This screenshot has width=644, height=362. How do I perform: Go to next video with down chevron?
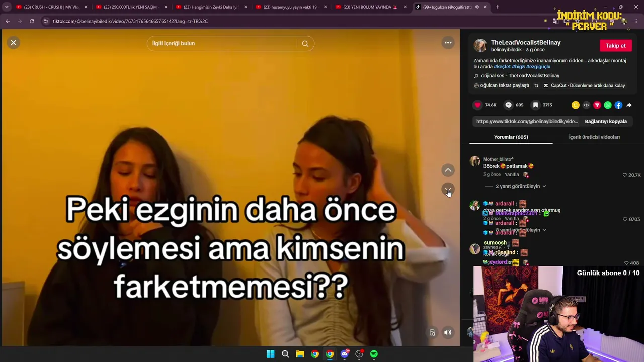pyautogui.click(x=448, y=190)
